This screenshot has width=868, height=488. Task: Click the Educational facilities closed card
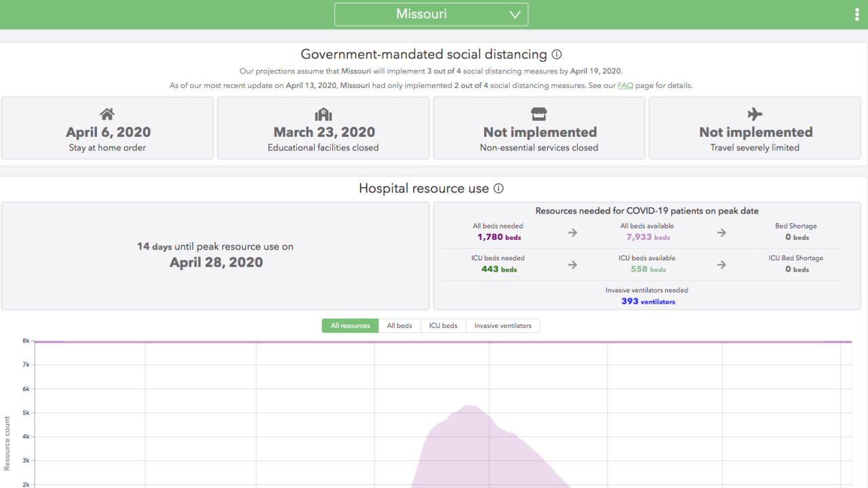pos(323,128)
